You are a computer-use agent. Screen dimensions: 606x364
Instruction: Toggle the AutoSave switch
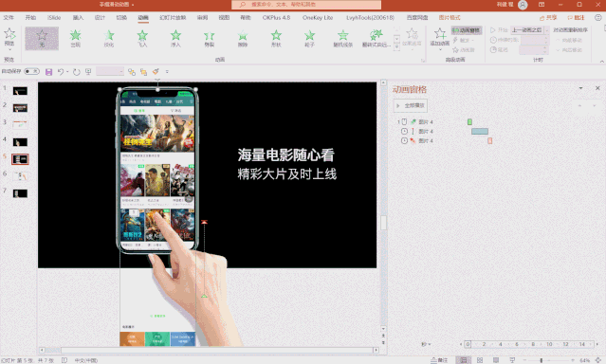31,71
